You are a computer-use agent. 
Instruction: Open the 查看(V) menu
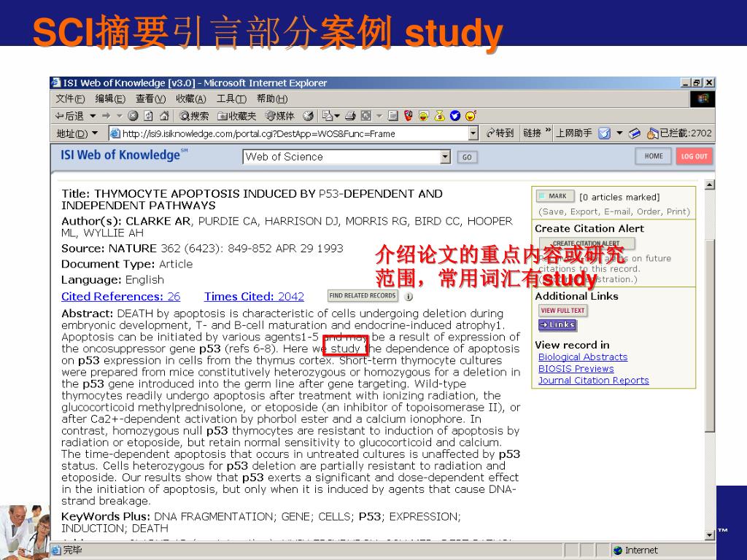[x=150, y=98]
